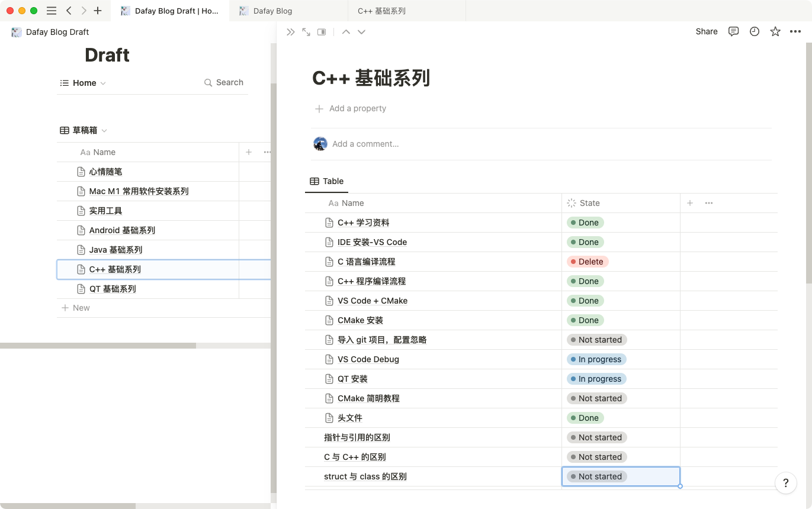Viewport: 812px width, 509px height.
Task: Click Add a property
Action: [351, 108]
